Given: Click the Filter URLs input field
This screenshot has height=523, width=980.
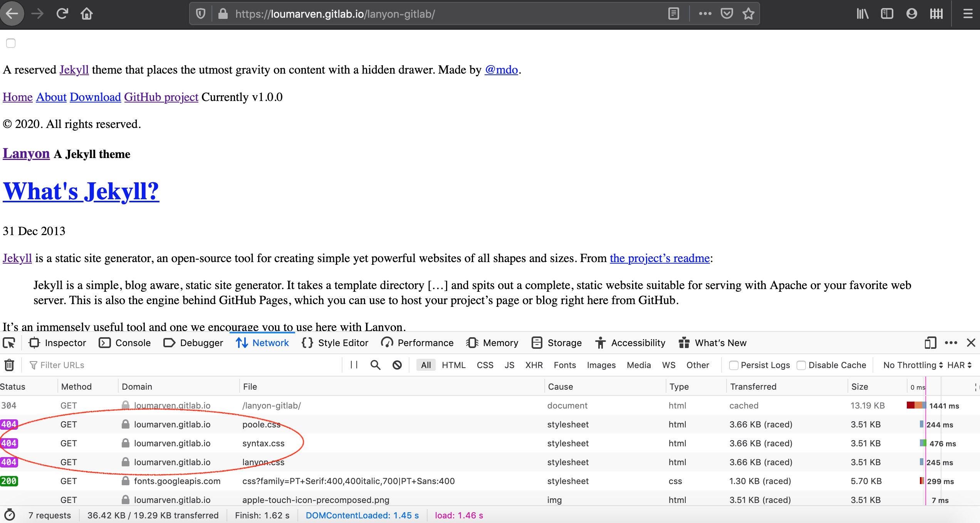Looking at the screenshot, I should point(185,365).
